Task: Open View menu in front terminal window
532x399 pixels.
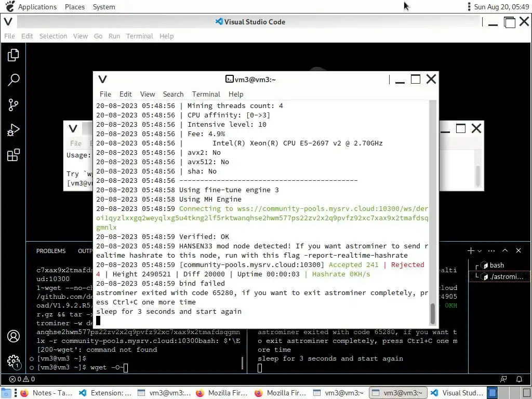Action: click(x=148, y=95)
